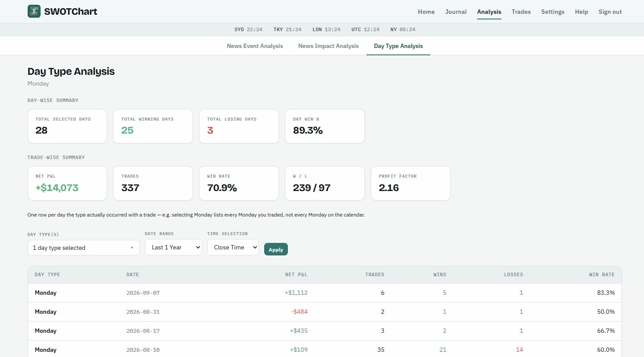The height and width of the screenshot is (357, 644).
Task: Go to the Home page
Action: coord(426,12)
